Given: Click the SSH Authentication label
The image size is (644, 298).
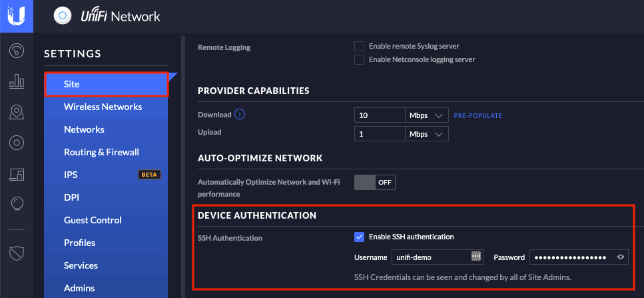Looking at the screenshot, I should (230, 237).
